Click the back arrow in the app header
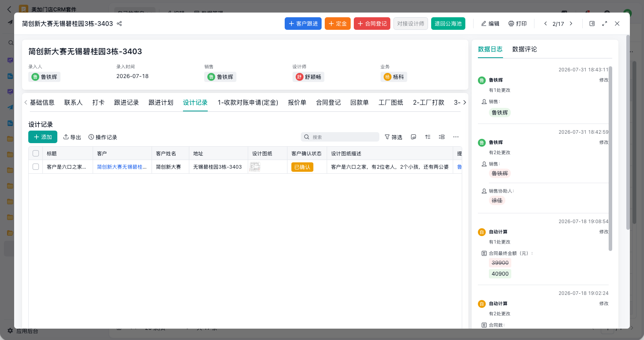This screenshot has width=644, height=340. 9,9
